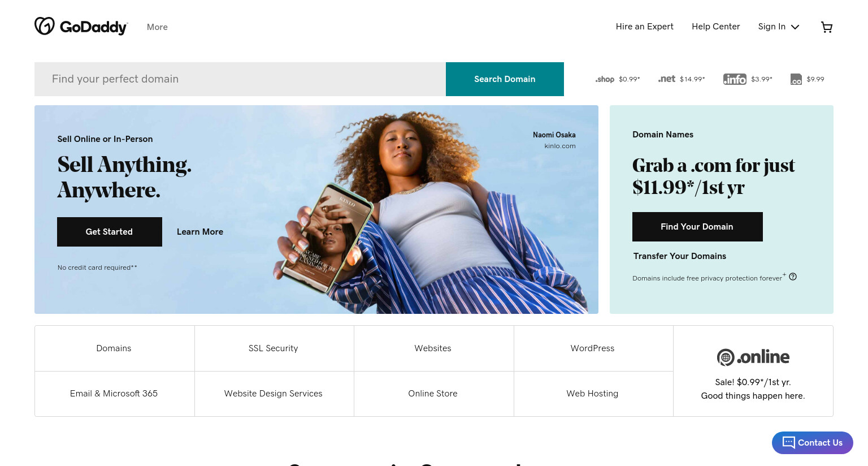Pick the .co domain icon

[796, 79]
